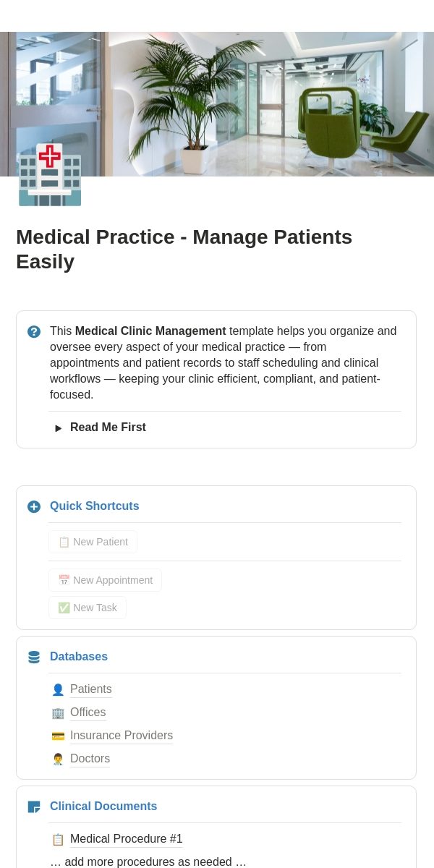Open the Insurance Providers page link
The width and height of the screenshot is (434, 868).
[x=122, y=736]
